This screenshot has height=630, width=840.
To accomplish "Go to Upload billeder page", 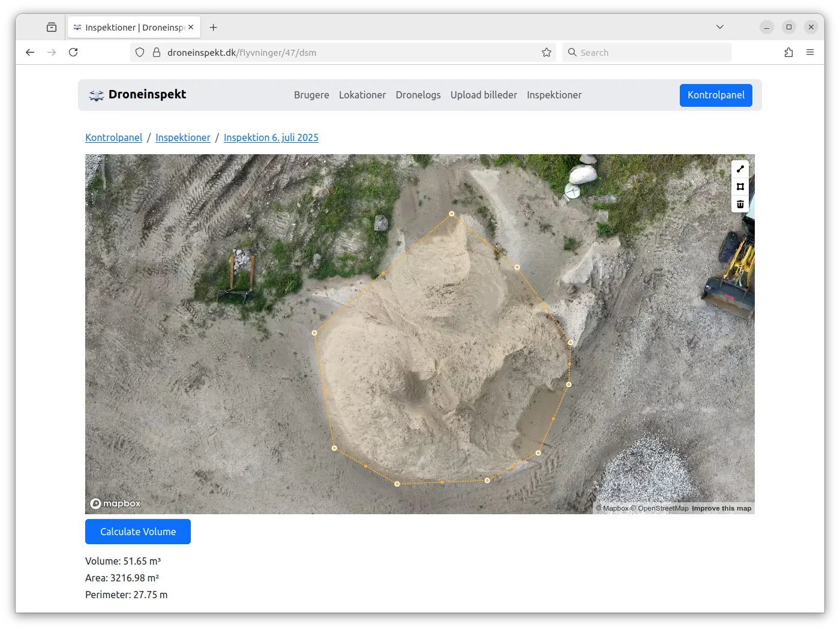I will (x=484, y=95).
